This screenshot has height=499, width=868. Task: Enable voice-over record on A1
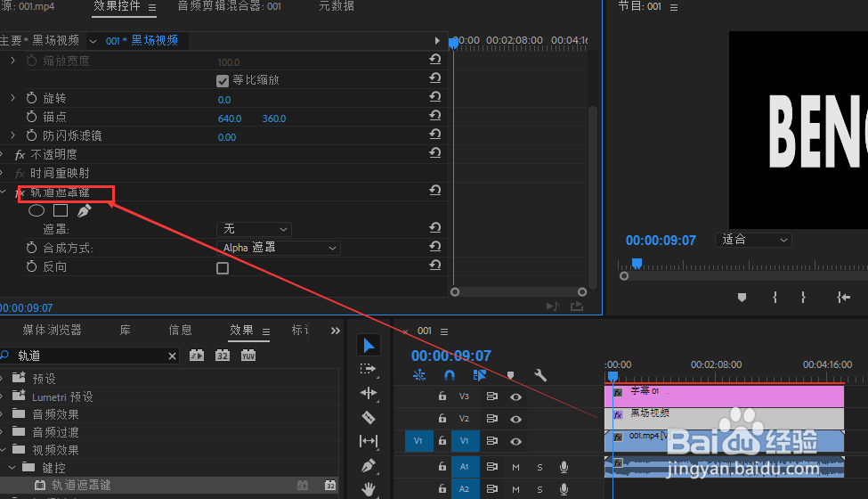coord(564,467)
